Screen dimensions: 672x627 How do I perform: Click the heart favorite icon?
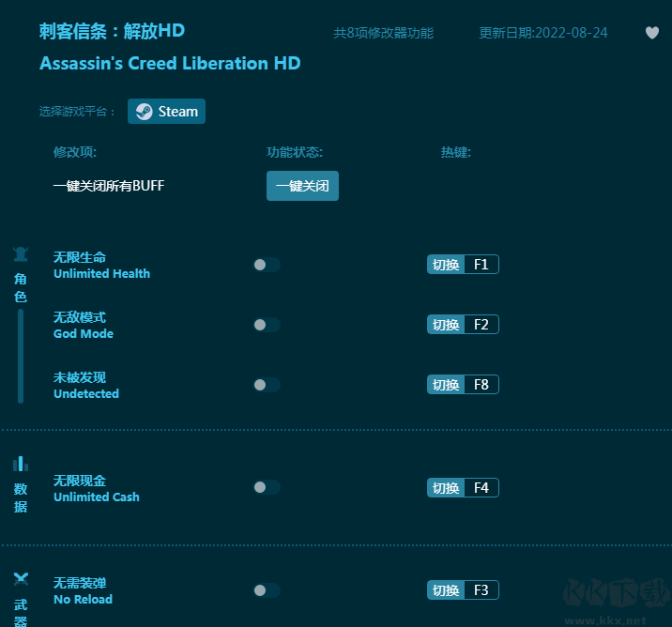(652, 33)
